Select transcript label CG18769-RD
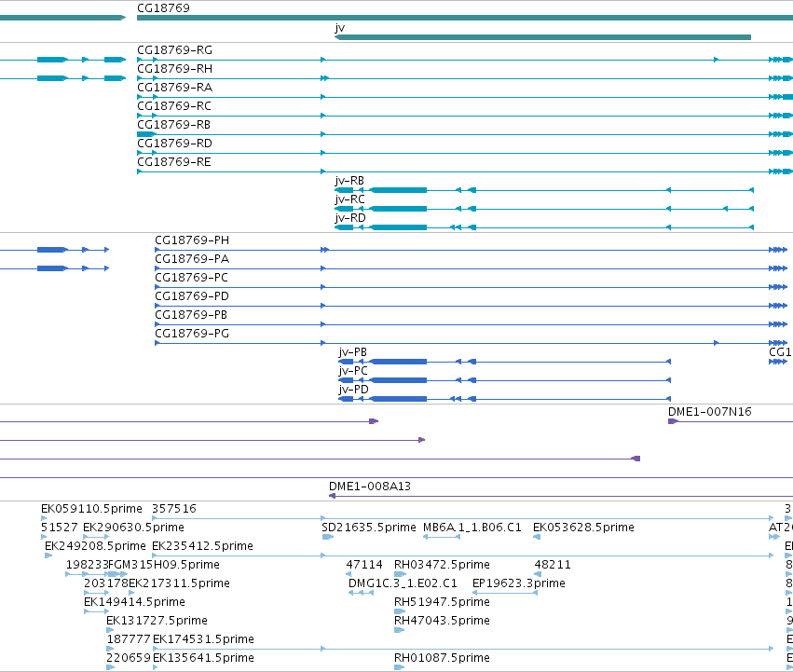Screen dimensions: 793x672 point(174,144)
